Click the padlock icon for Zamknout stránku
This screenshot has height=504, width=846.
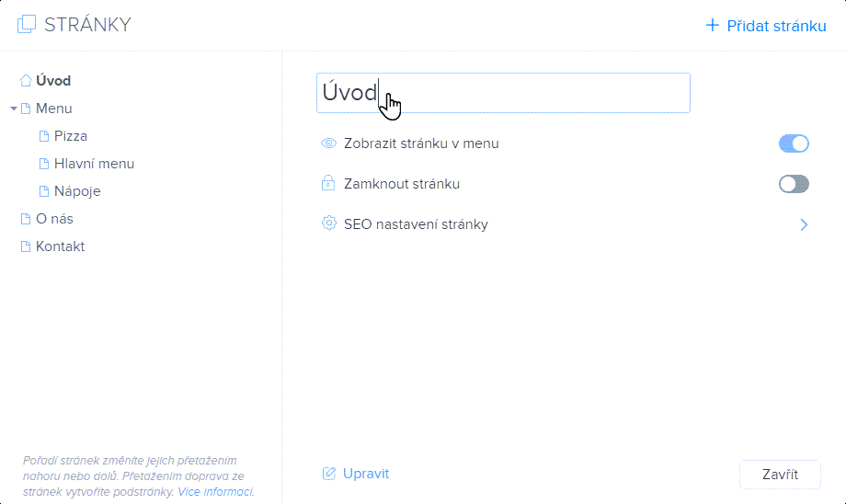click(x=328, y=183)
